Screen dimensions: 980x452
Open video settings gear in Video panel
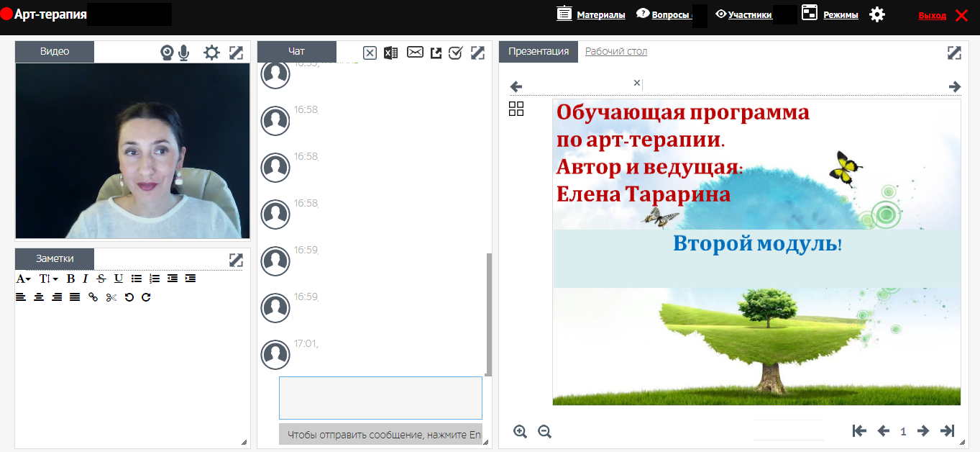211,53
